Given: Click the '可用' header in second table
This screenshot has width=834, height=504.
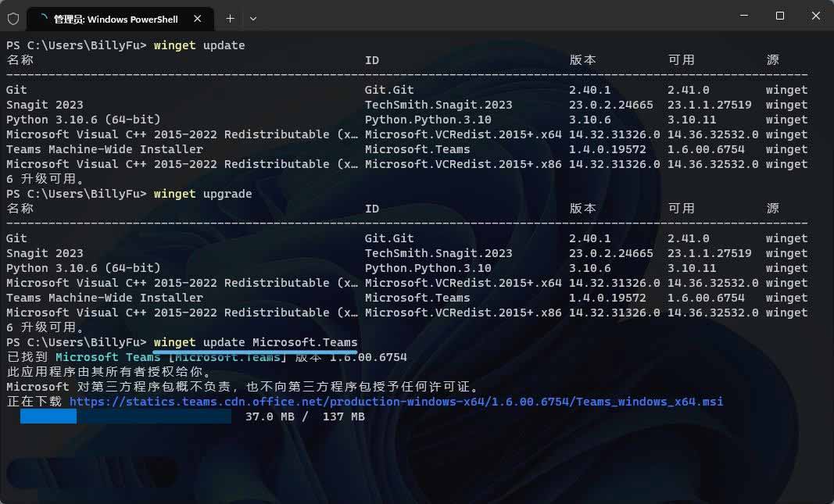Looking at the screenshot, I should tap(682, 208).
